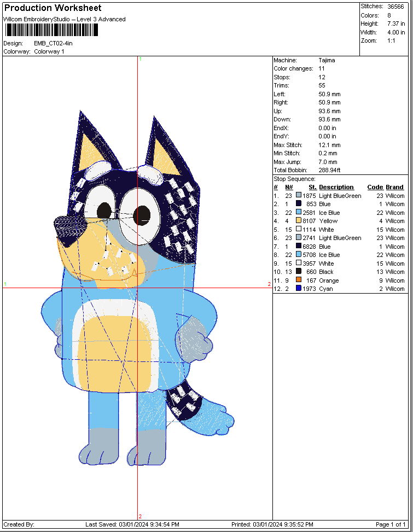The height and width of the screenshot is (532, 413).
Task: Click the Stitches count 36566
Action: coord(395,7)
